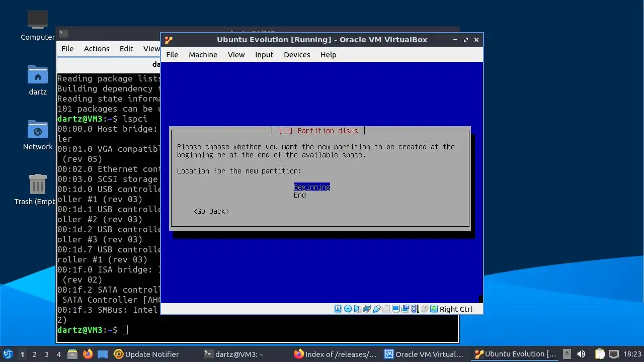
Task: Click the hard disk activity status icon
Action: click(x=338, y=309)
